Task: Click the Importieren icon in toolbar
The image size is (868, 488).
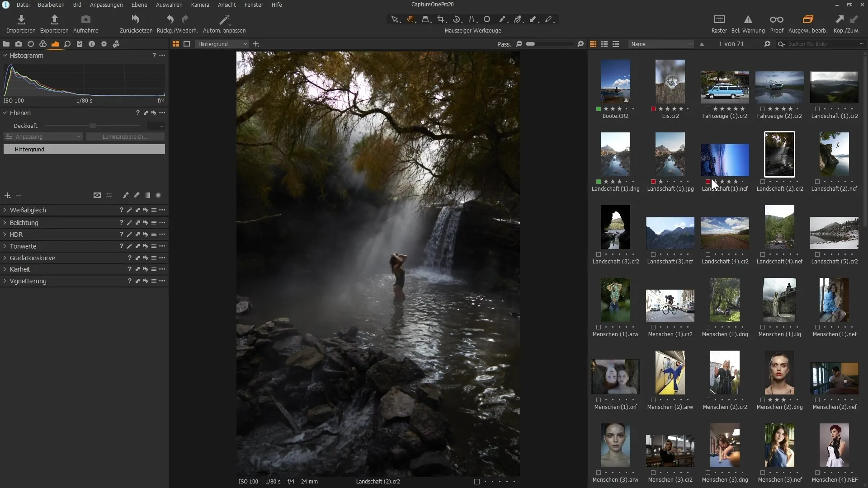Action: (21, 19)
